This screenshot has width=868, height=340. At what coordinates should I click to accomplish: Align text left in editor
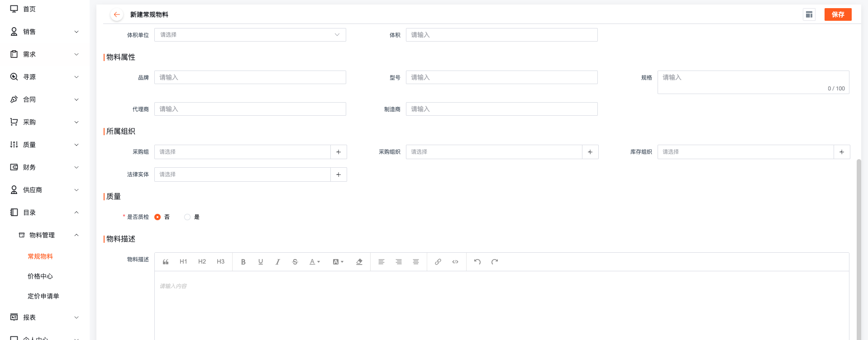pos(382,262)
